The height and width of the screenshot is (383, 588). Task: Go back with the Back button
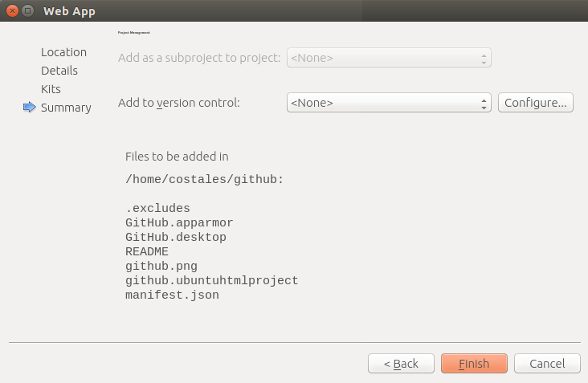pyautogui.click(x=401, y=364)
